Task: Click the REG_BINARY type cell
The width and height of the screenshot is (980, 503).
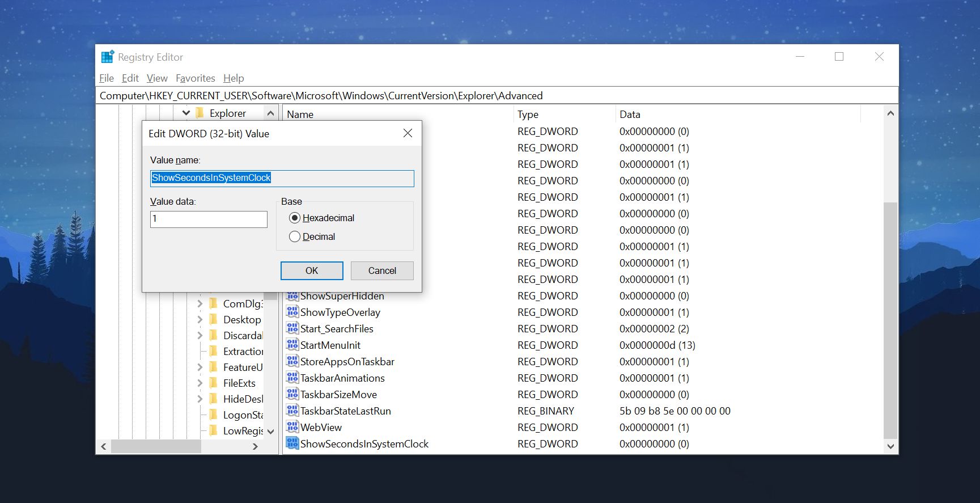Action: click(546, 411)
